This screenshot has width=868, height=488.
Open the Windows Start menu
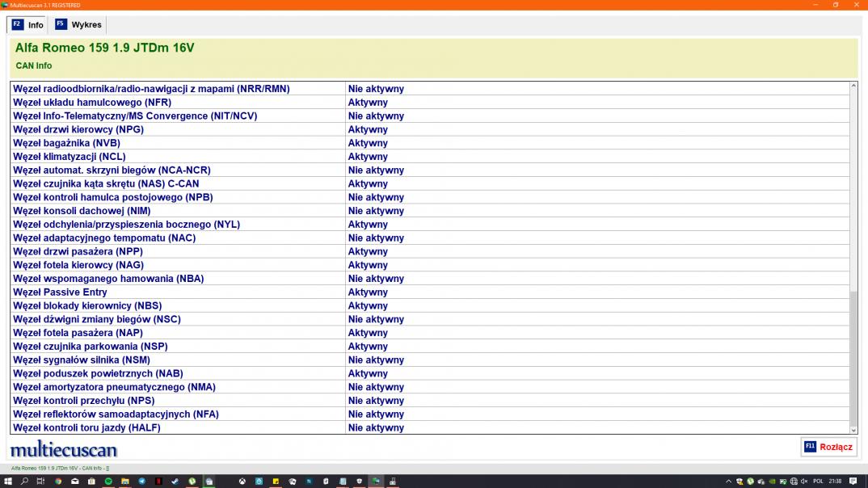click(8, 482)
